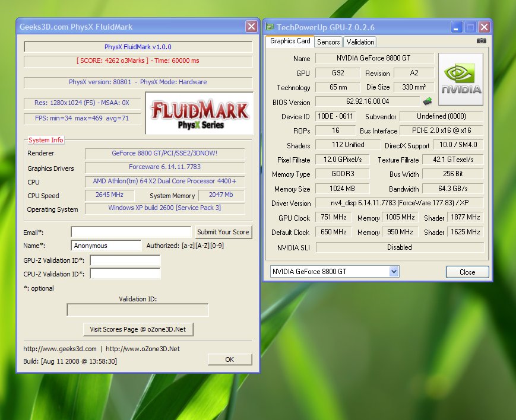Click the Name field containing Anonymous
This screenshot has height=420, width=516.
[x=106, y=246]
